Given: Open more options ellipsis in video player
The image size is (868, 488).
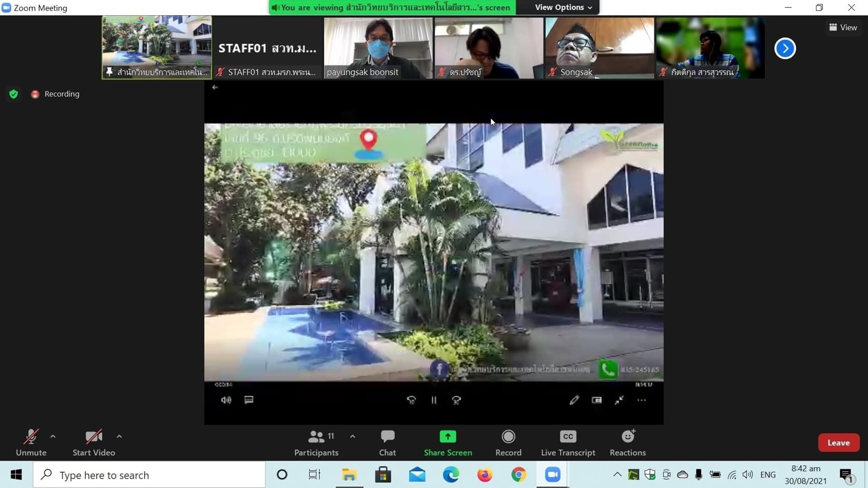Looking at the screenshot, I should 641,400.
